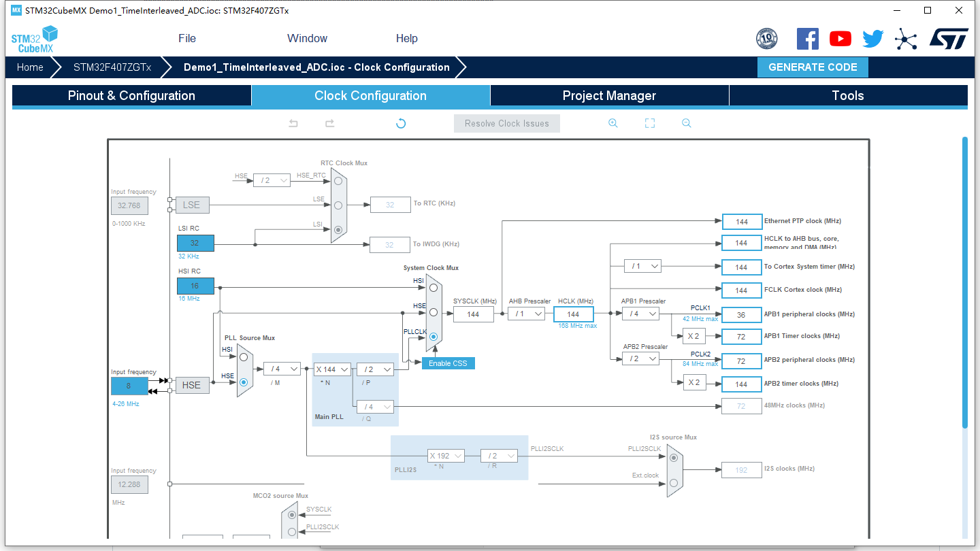Open the Facebook icon link
The height and width of the screenshot is (551, 980).
(808, 39)
